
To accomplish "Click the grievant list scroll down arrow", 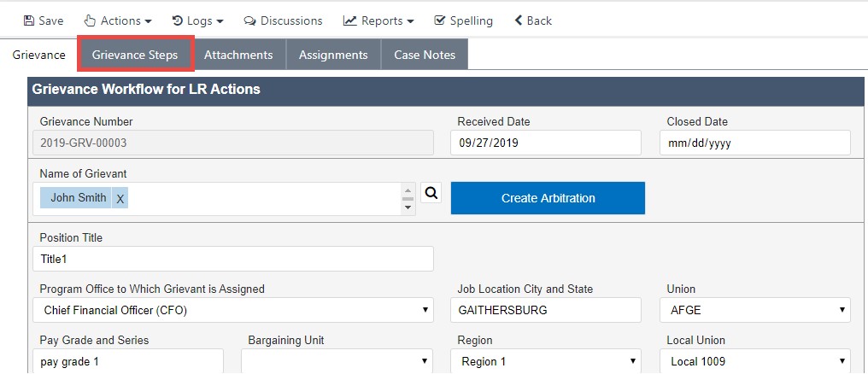I will 408,208.
